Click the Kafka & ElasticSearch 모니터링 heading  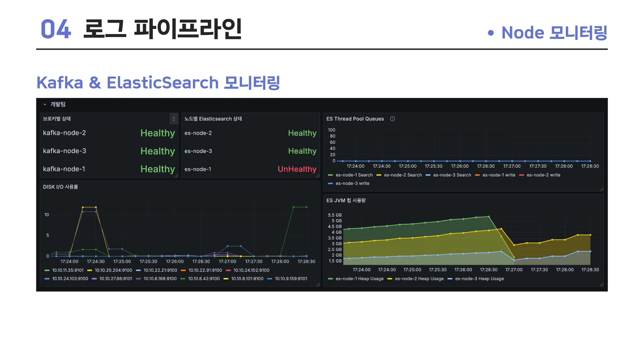point(158,83)
